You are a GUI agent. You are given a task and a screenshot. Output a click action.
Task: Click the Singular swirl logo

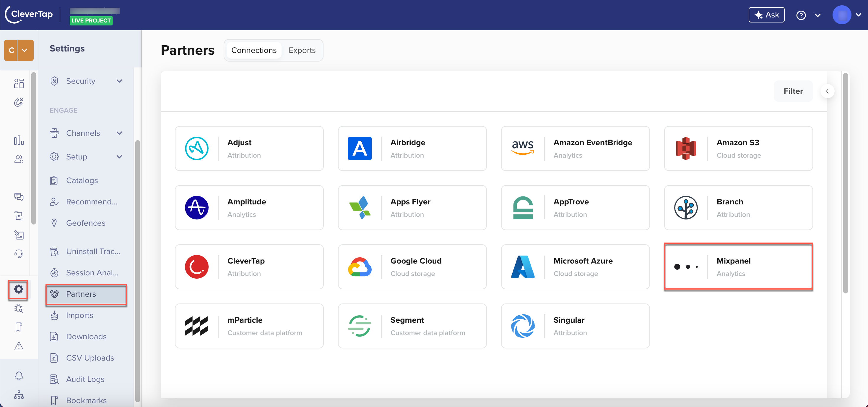point(523,326)
